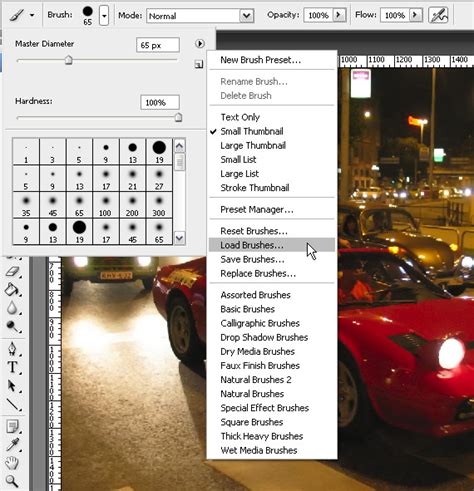Select the Hand tool
The image size is (474, 491).
click(x=12, y=463)
